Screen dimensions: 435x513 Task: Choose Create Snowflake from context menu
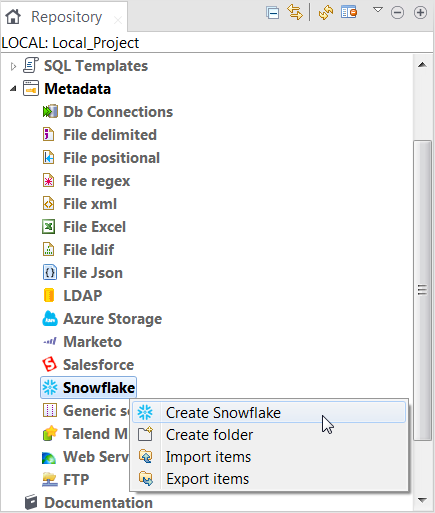[x=269, y=413]
